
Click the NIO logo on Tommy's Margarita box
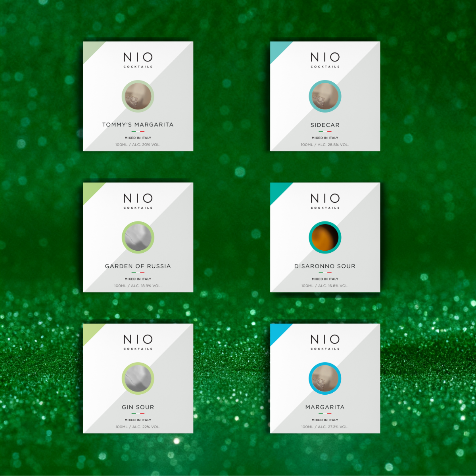(x=138, y=58)
